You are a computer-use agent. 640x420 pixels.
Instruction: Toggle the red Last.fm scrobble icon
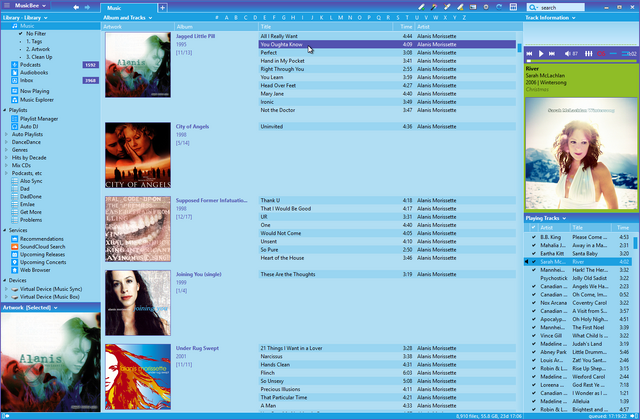[601, 53]
